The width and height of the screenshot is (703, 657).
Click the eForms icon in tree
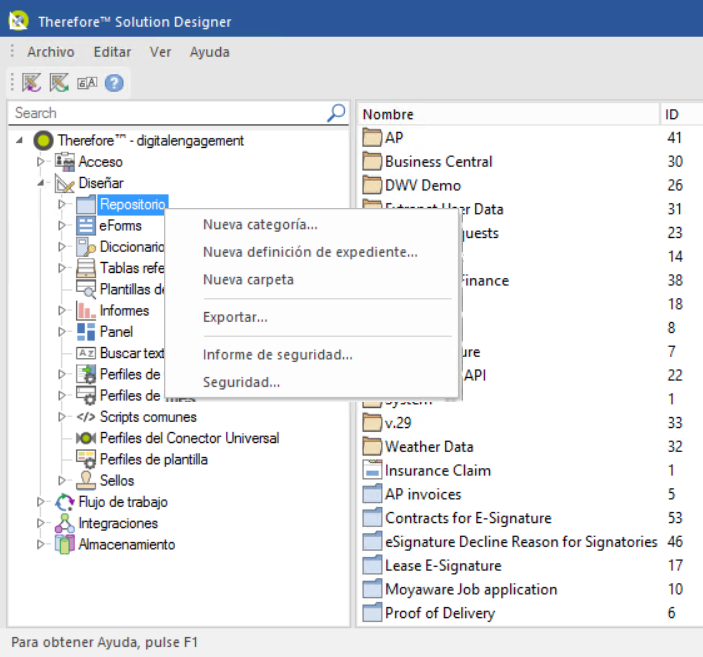[x=86, y=226]
